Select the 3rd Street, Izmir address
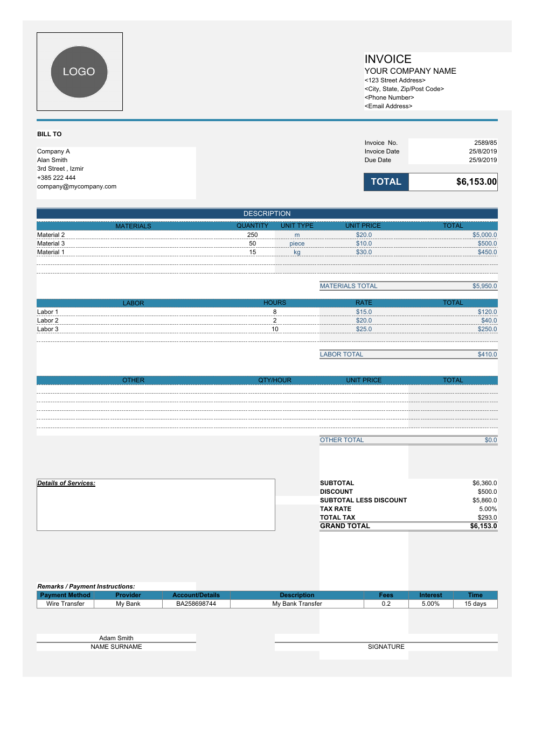The height and width of the screenshot is (756, 535). click(60, 169)
